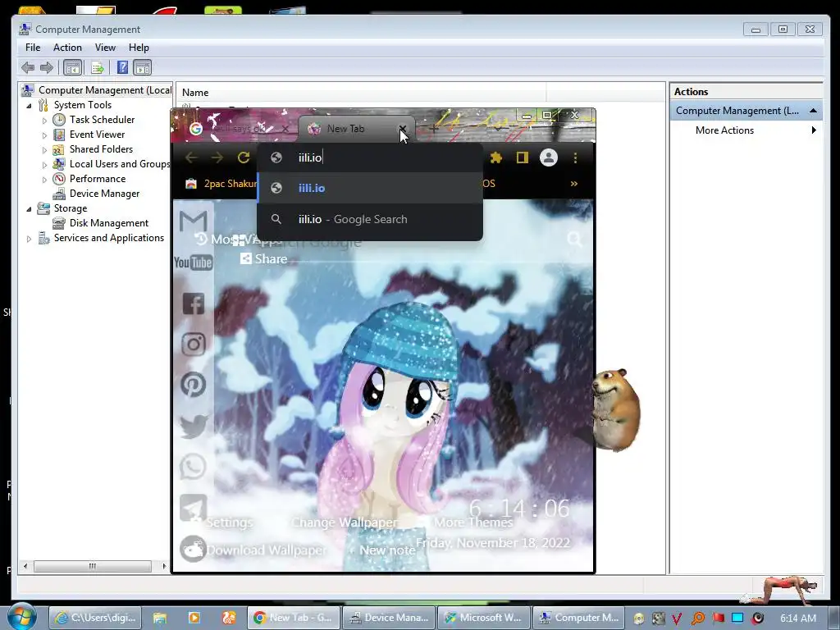This screenshot has height=630, width=840.
Task: Click Change Wallpaper on new tab page
Action: tap(345, 523)
